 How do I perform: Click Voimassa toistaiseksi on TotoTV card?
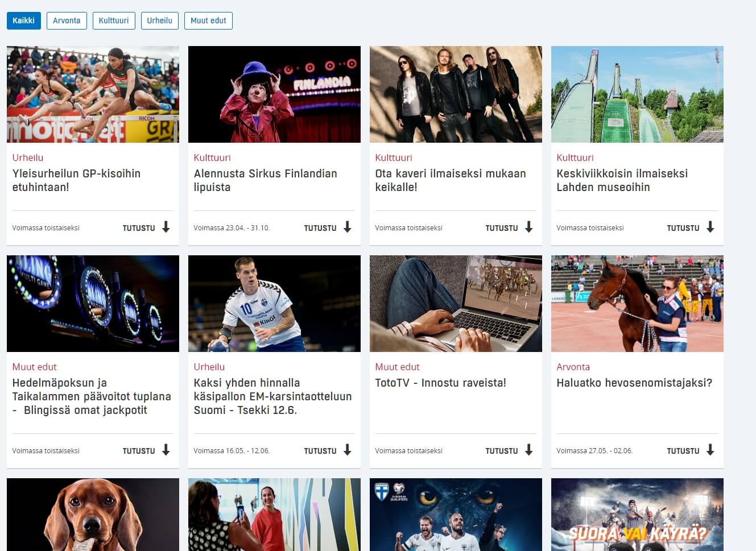tap(409, 451)
